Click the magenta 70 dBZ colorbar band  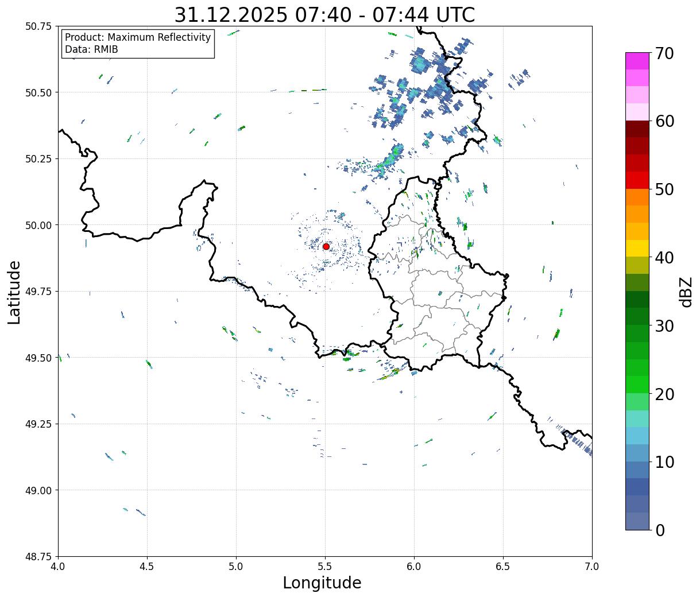click(x=637, y=61)
